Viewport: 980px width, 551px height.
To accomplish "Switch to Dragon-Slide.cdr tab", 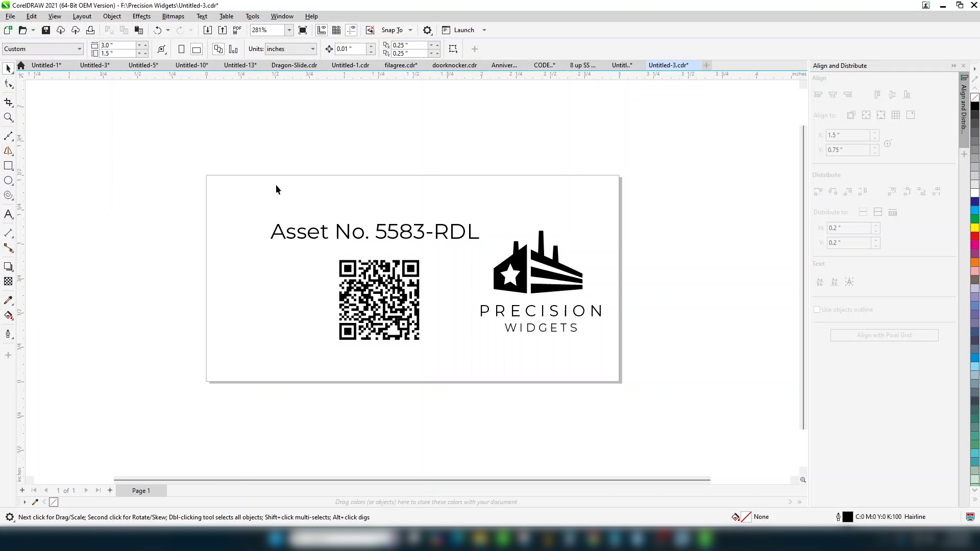I will tap(294, 65).
